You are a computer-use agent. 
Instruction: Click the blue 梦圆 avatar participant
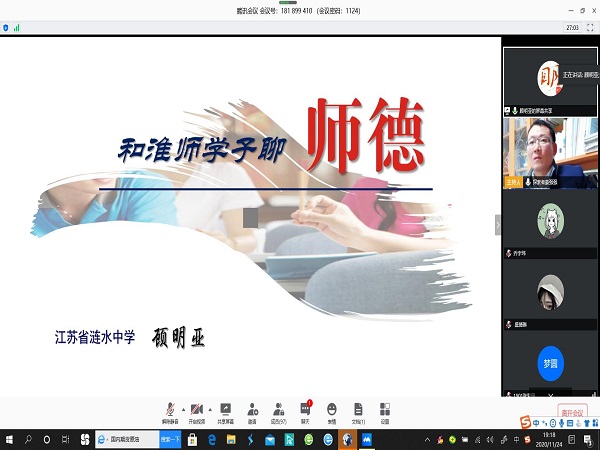click(x=550, y=364)
